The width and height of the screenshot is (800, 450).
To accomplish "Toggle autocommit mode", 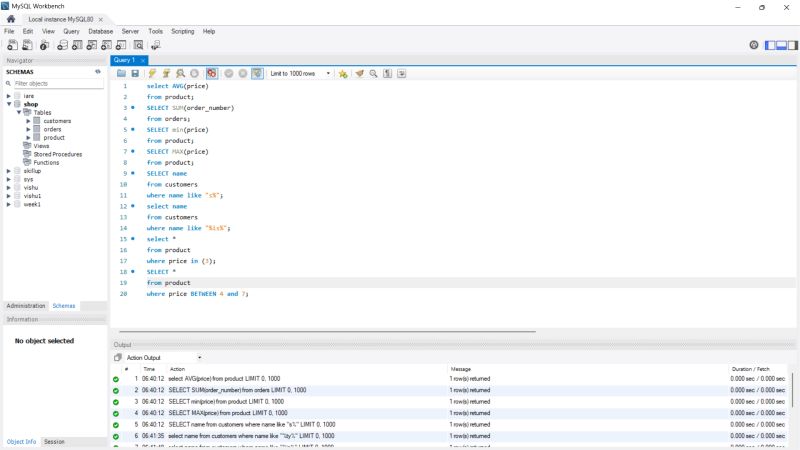I will [x=257, y=73].
